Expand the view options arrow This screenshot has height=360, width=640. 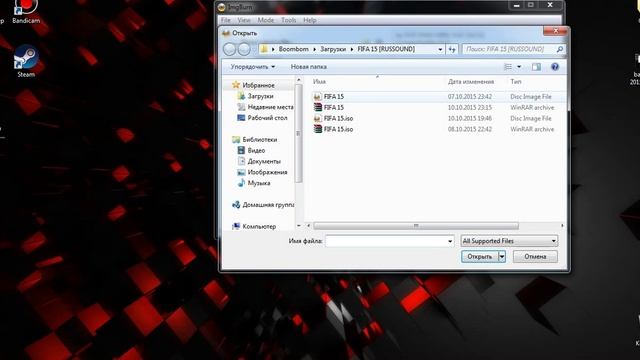point(519,67)
